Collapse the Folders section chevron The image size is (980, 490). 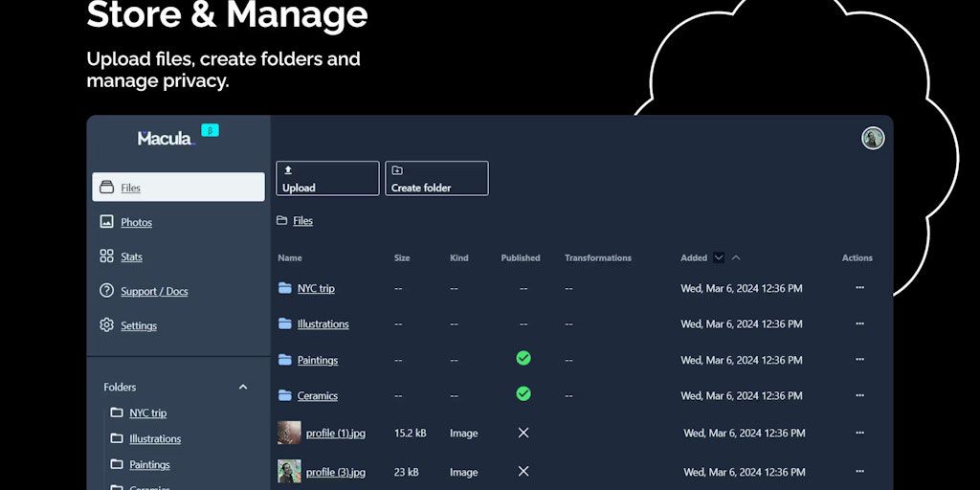pyautogui.click(x=242, y=387)
